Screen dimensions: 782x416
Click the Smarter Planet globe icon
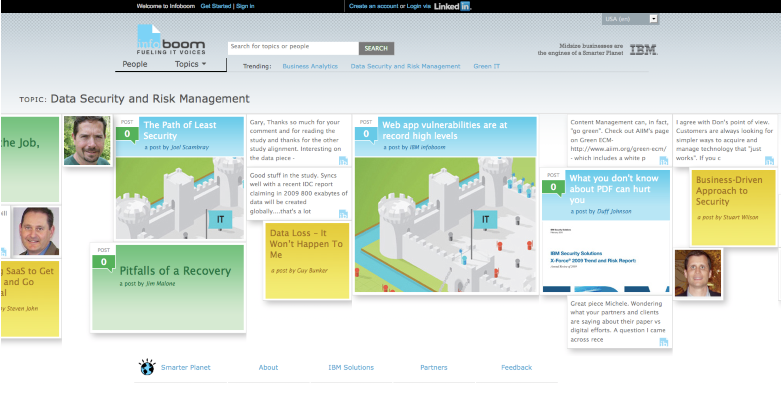[x=147, y=367]
